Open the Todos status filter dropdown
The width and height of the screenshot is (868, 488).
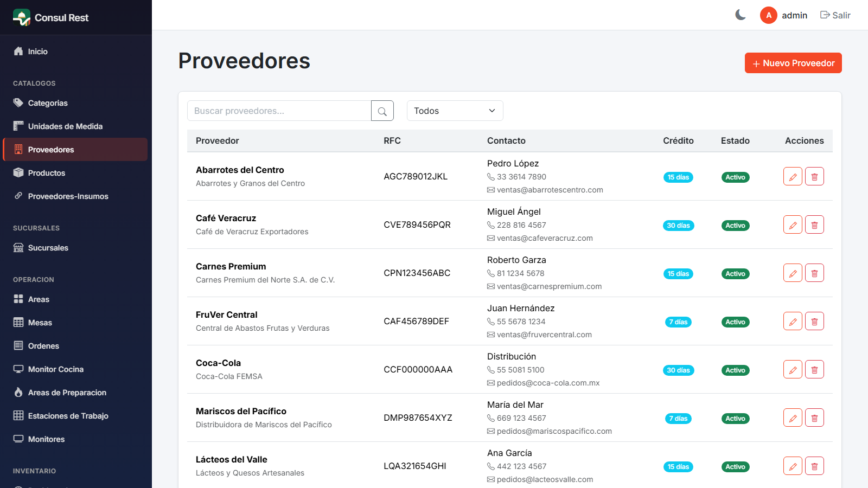[x=455, y=111]
